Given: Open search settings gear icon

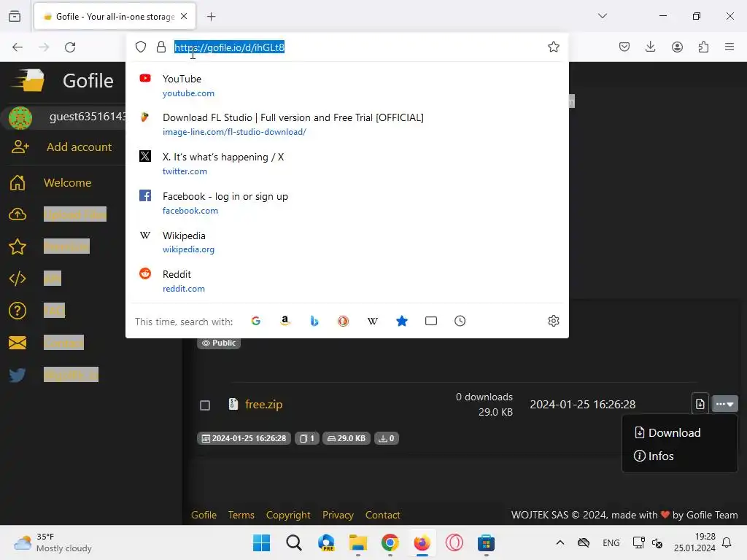Looking at the screenshot, I should pos(553,321).
